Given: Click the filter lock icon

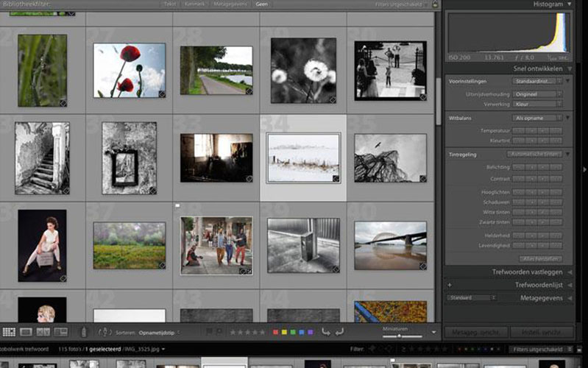Looking at the screenshot, I should [435, 4].
